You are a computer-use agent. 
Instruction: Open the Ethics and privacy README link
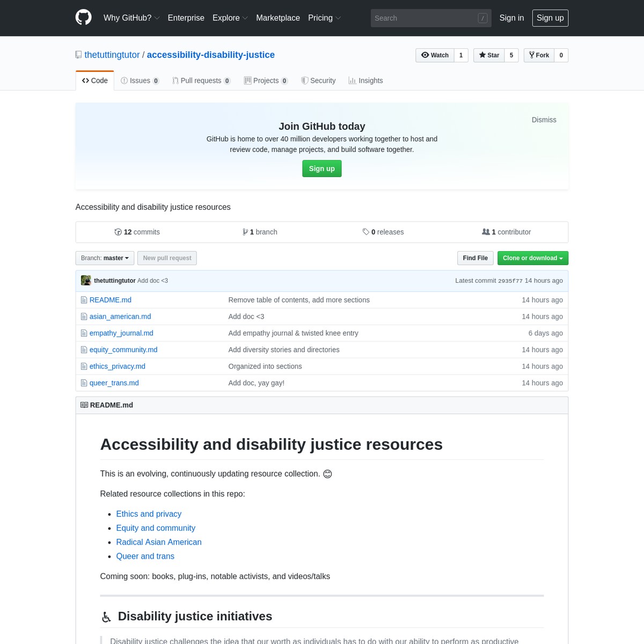pyautogui.click(x=149, y=514)
